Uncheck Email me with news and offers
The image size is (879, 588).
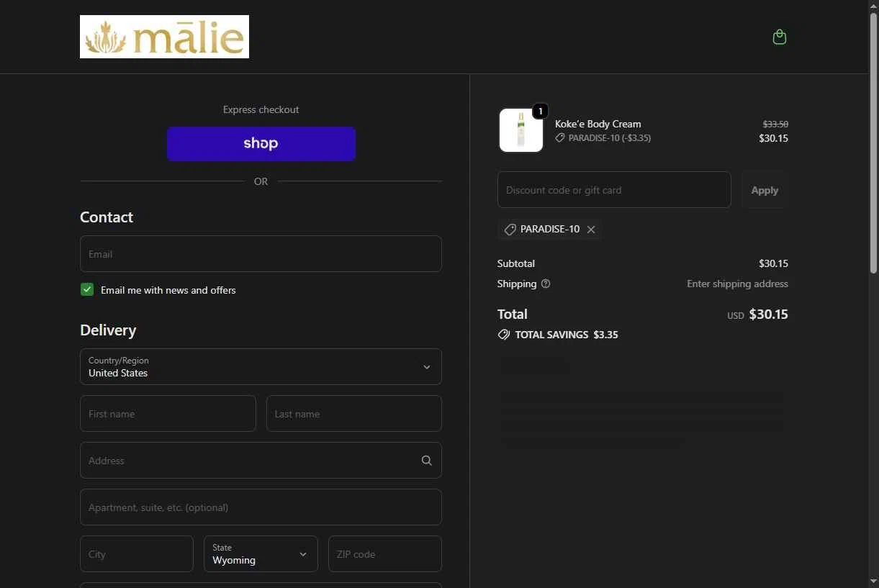coord(87,289)
